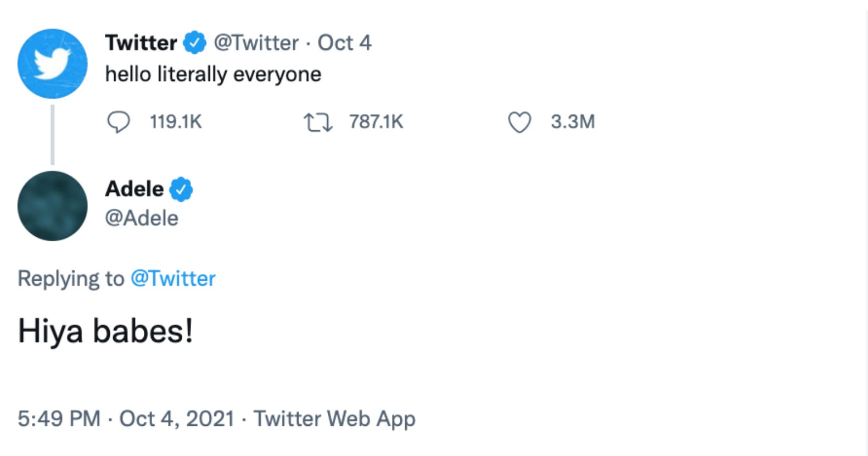Click the Twitter Web App source label
868x456 pixels.
click(334, 419)
